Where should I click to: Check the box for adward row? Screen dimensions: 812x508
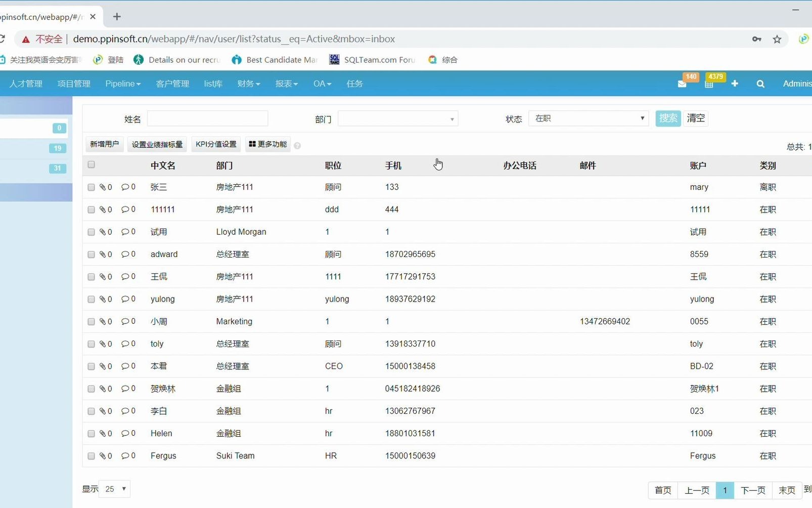(x=91, y=255)
